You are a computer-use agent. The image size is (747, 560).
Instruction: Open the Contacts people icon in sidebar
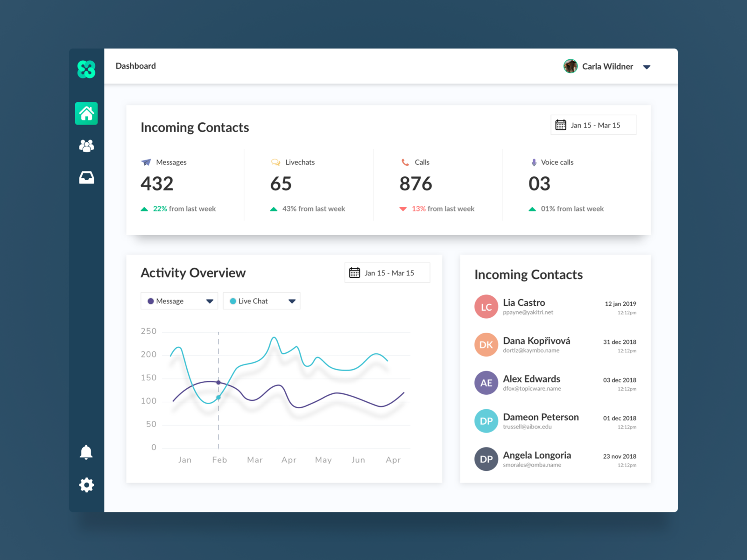(86, 146)
